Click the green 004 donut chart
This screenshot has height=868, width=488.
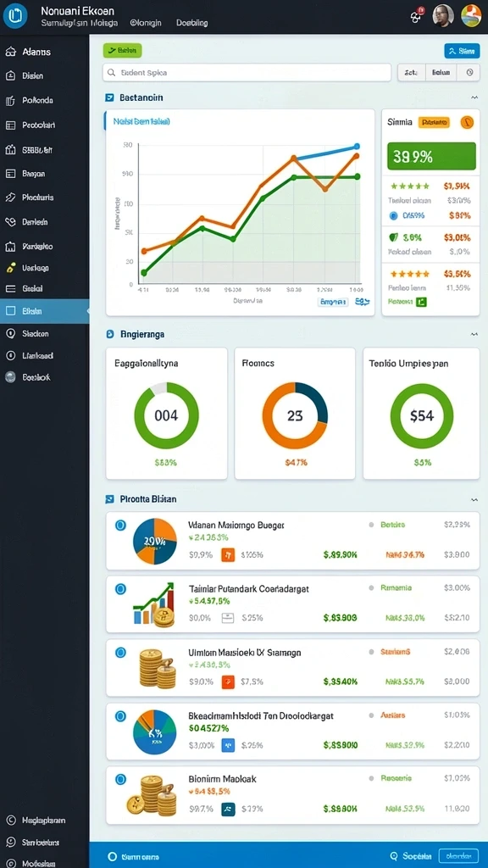pyautogui.click(x=167, y=415)
